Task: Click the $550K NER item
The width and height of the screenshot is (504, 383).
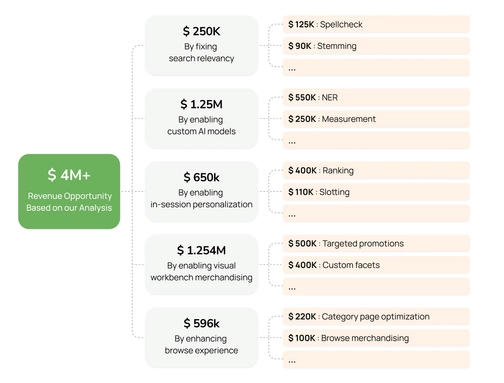Action: (x=376, y=97)
